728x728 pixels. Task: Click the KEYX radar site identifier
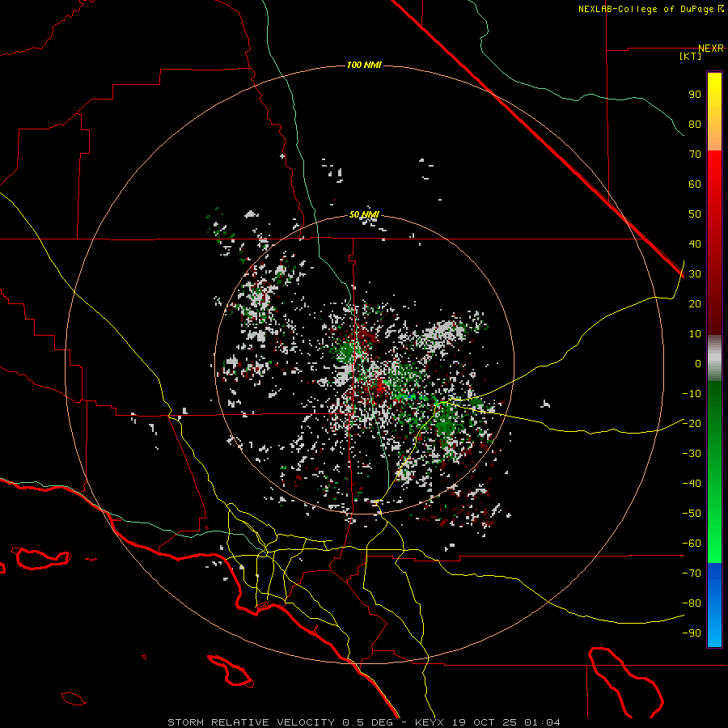[430, 722]
